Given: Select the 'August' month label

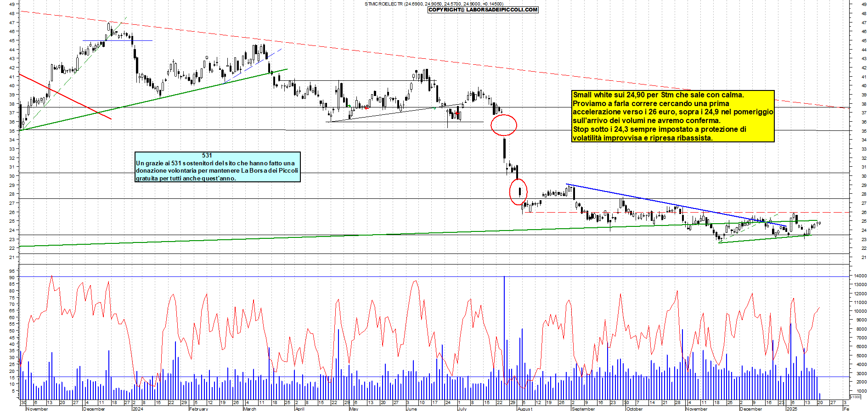Looking at the screenshot, I should pyautogui.click(x=525, y=409).
